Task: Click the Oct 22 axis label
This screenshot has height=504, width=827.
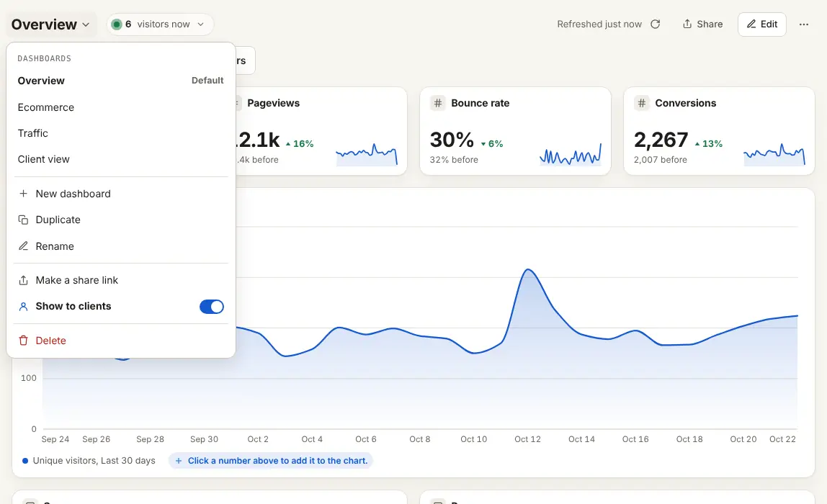Action: [x=782, y=439]
